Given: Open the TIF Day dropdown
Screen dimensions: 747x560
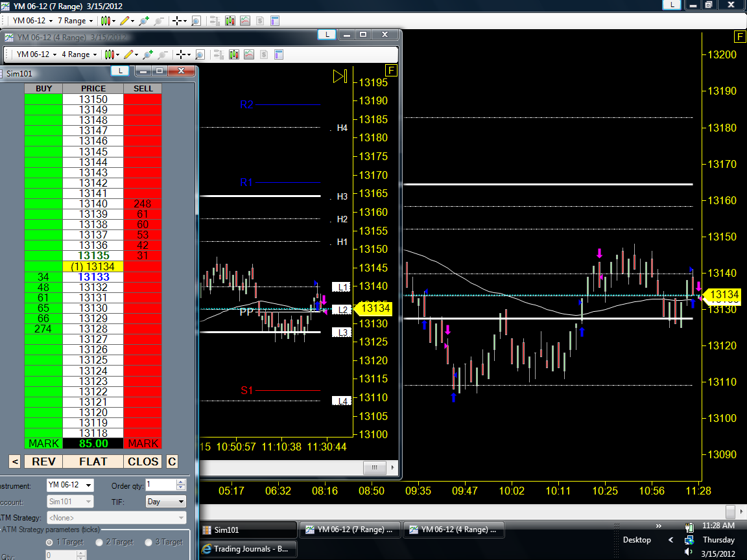Looking at the screenshot, I should (x=165, y=502).
